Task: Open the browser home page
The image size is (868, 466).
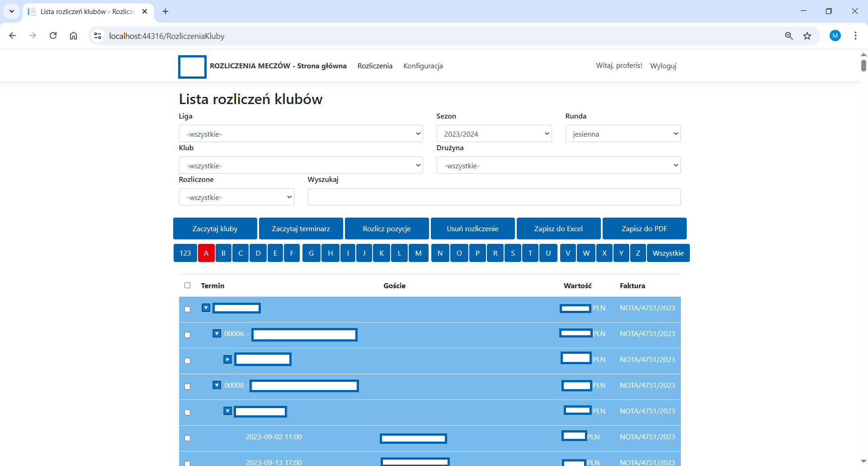Action: pyautogui.click(x=73, y=36)
